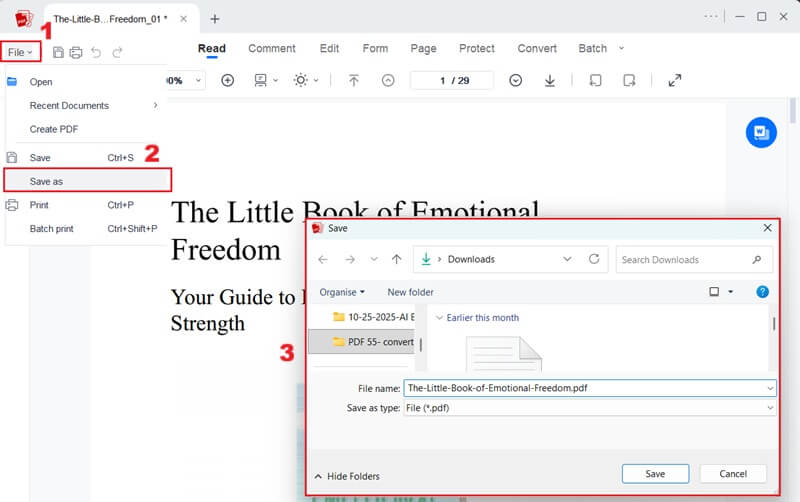Click blue floating translate button on right
Viewport: 800px width, 502px height.
[761, 132]
